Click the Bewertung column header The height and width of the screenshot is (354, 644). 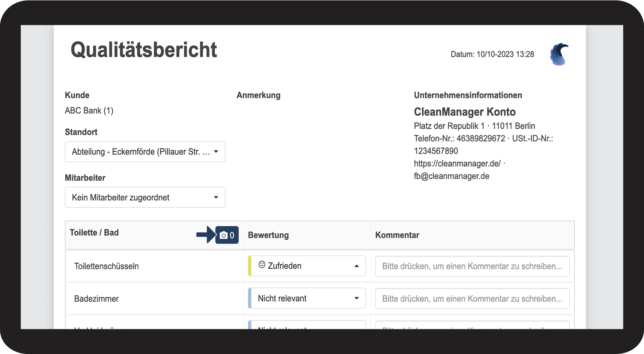(268, 235)
